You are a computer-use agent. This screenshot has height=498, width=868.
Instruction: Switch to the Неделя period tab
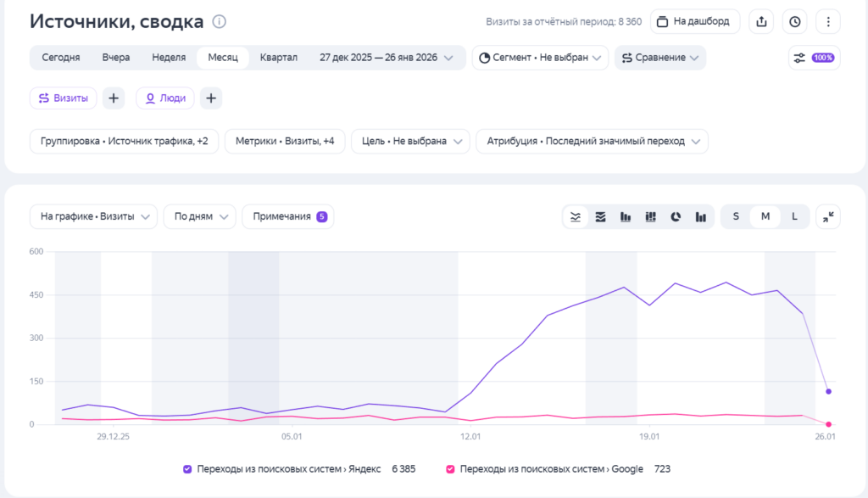[x=169, y=58]
